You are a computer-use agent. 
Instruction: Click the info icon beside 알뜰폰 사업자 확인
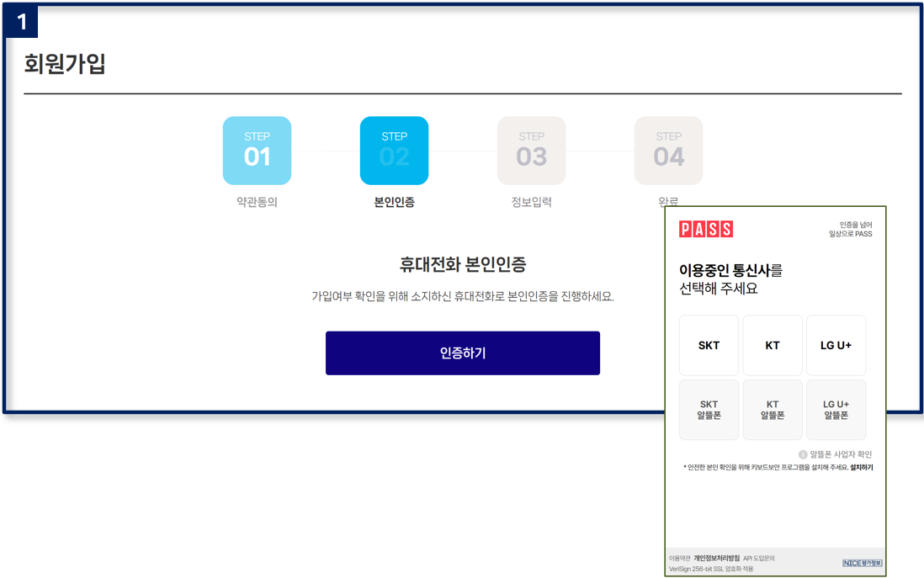(x=803, y=454)
